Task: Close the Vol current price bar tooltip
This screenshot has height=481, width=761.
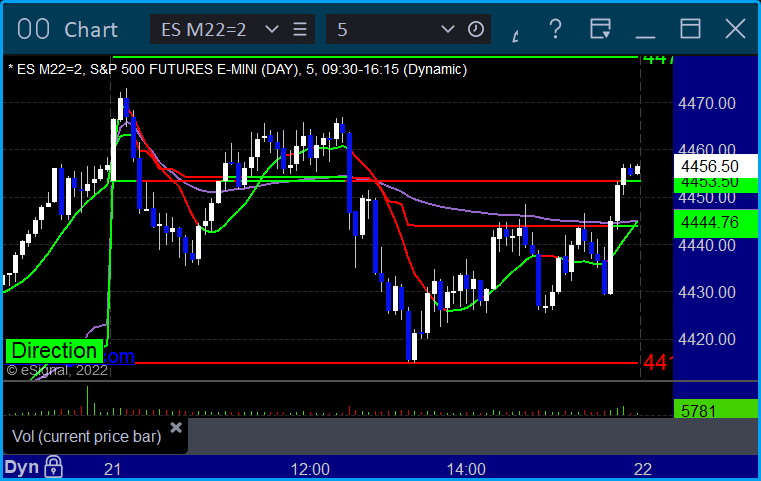Action: (176, 428)
